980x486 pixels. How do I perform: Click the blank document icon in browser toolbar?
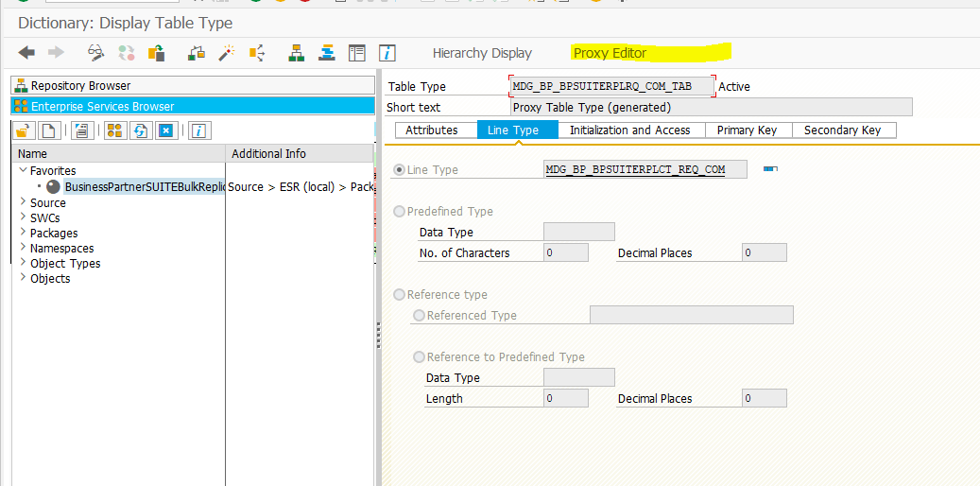point(49,130)
